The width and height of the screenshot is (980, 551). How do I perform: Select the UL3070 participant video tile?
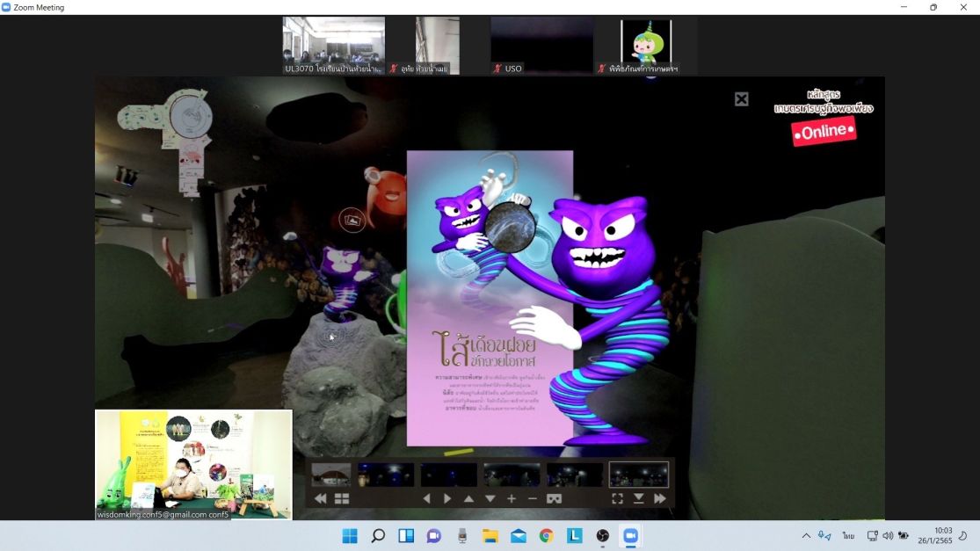pyautogui.click(x=334, y=46)
